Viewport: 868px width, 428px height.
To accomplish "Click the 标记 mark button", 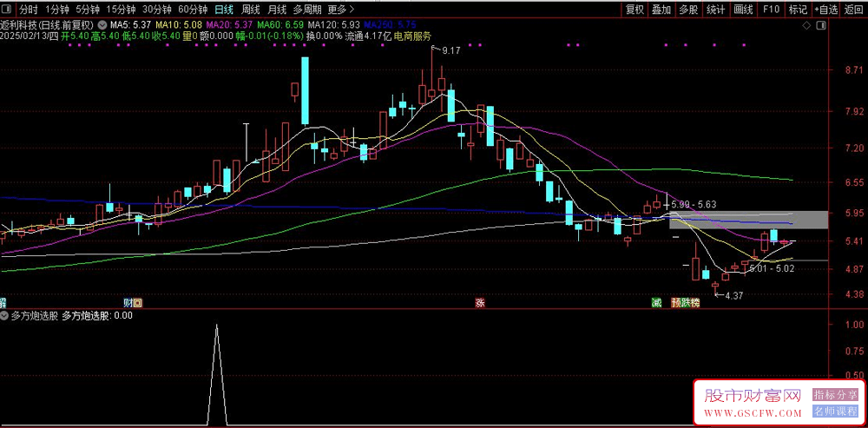I will (798, 10).
